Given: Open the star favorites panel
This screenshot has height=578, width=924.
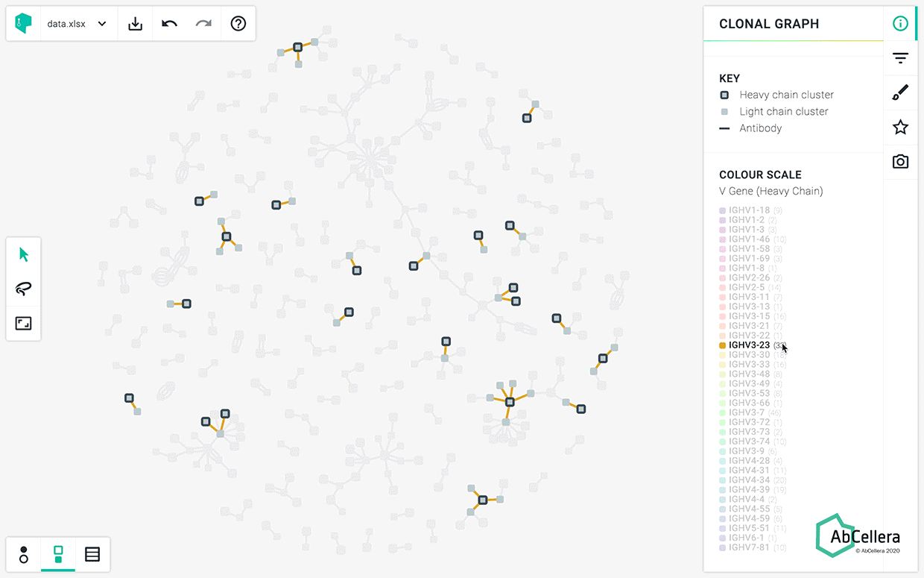Looking at the screenshot, I should [900, 128].
